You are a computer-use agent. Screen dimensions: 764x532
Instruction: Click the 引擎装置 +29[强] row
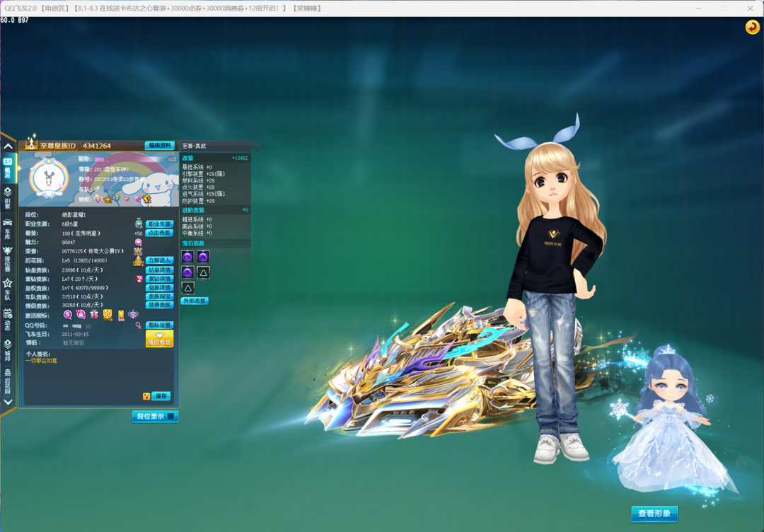[204, 174]
